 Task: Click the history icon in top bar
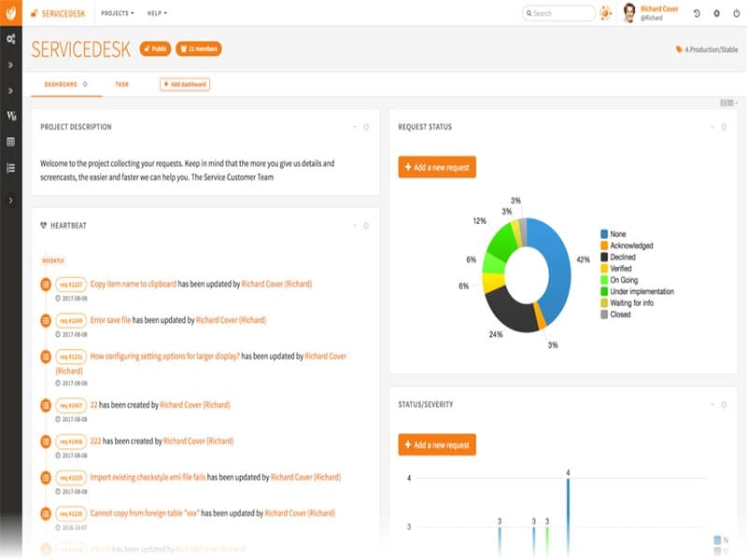[x=697, y=13]
